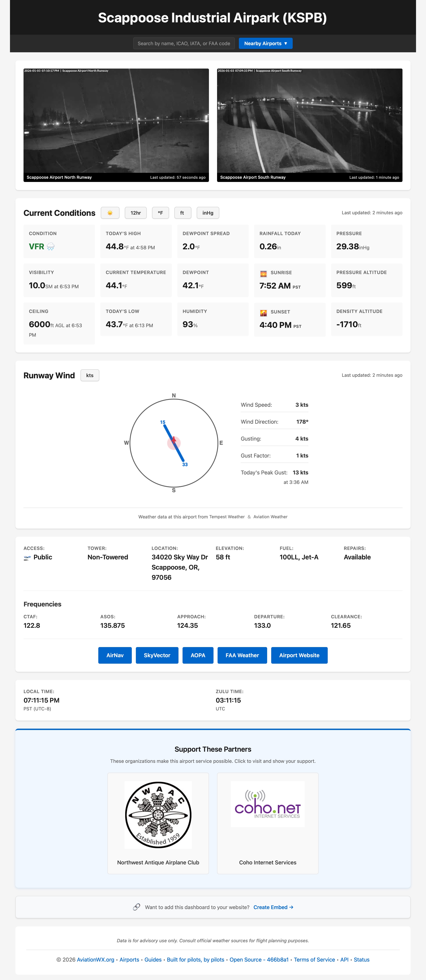Click the airplane icon beside Public
Viewport: 426px width, 980px height.
(27, 557)
